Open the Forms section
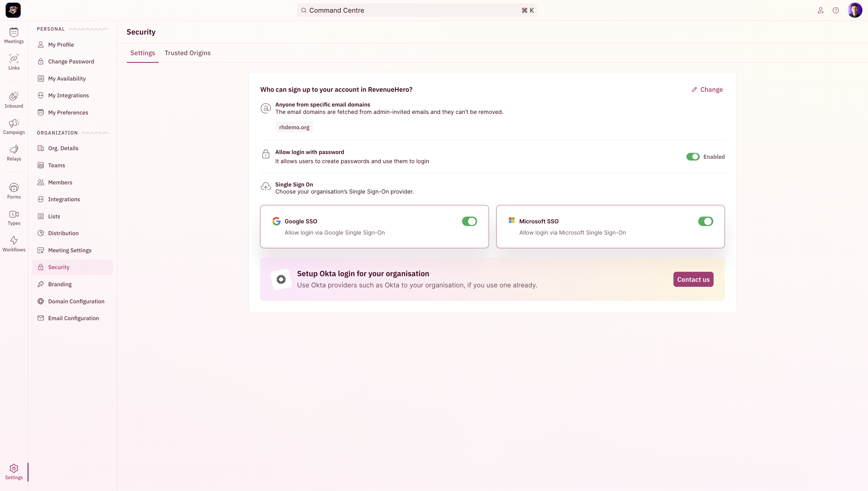 (x=14, y=191)
